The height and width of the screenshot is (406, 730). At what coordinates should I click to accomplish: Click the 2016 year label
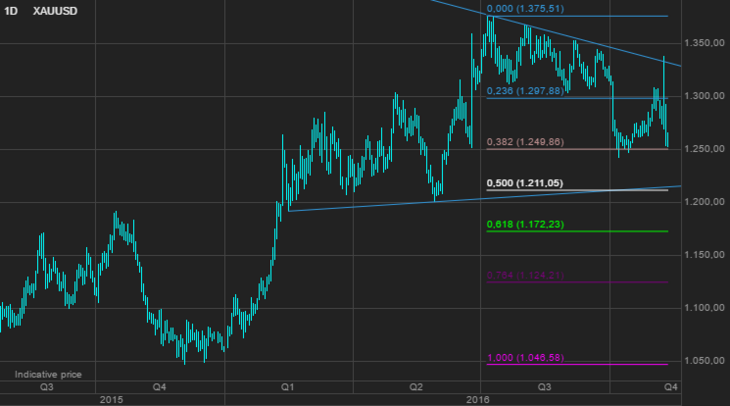(x=479, y=399)
